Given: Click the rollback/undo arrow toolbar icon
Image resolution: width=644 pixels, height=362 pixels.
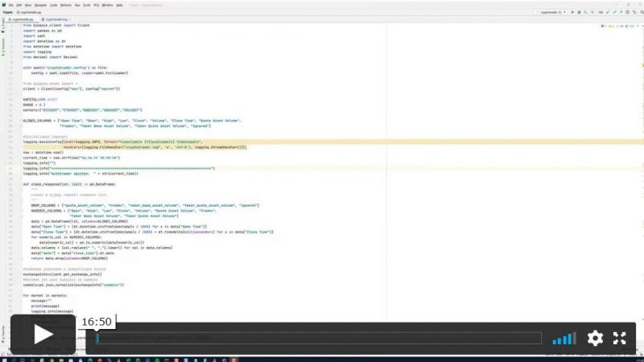Looking at the screenshot, I should click(x=634, y=12).
